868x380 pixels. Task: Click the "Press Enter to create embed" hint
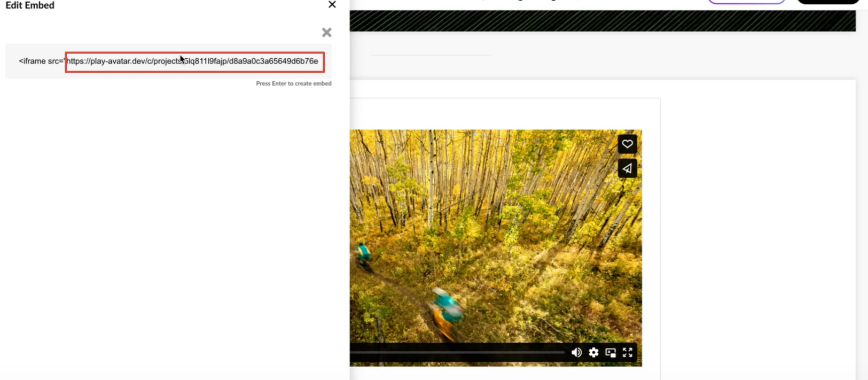293,83
